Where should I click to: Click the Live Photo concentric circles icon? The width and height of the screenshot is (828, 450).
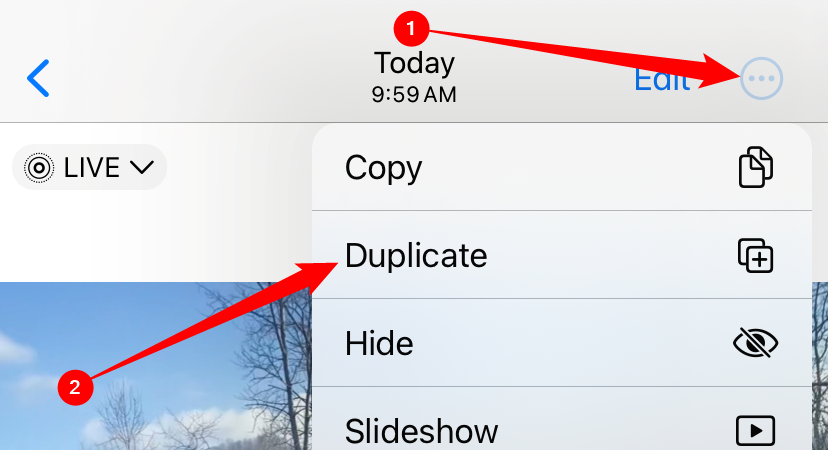pos(39,168)
